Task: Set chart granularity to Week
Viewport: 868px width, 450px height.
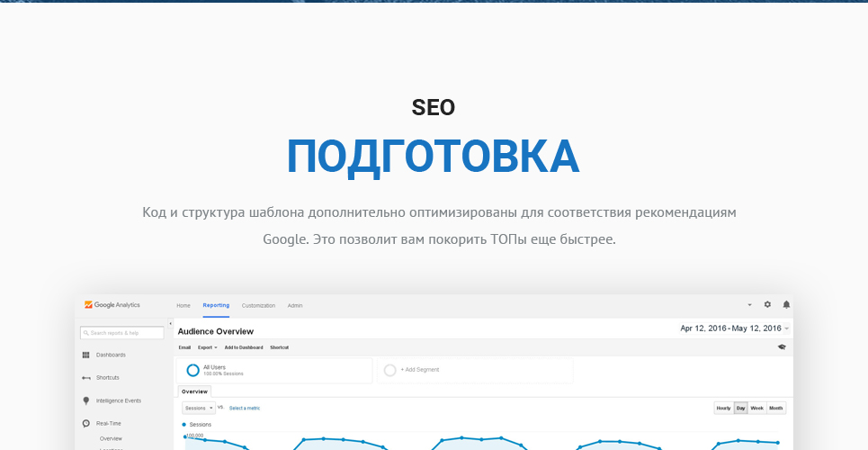Action: coord(756,408)
